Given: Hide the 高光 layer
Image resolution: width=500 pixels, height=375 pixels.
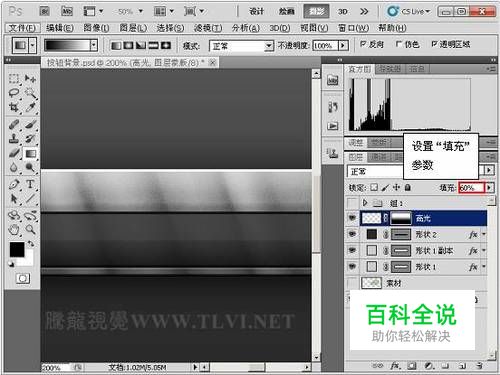Looking at the screenshot, I should [x=352, y=218].
